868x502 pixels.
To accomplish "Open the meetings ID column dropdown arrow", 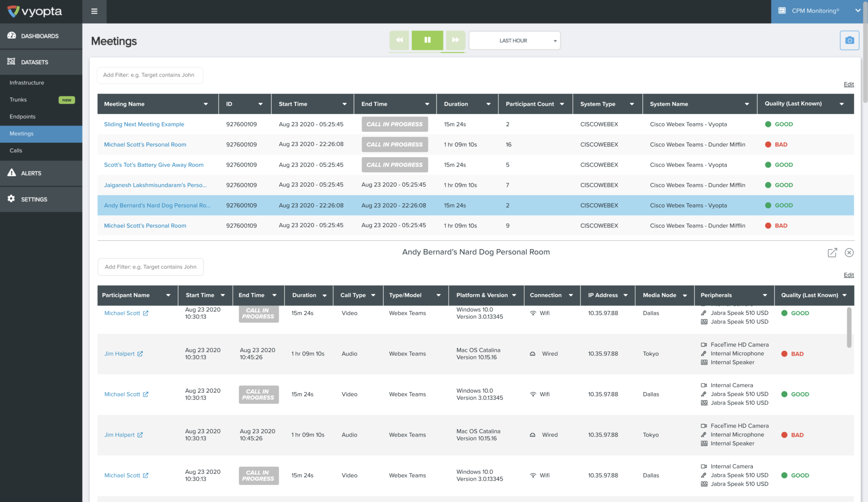I will click(x=260, y=104).
